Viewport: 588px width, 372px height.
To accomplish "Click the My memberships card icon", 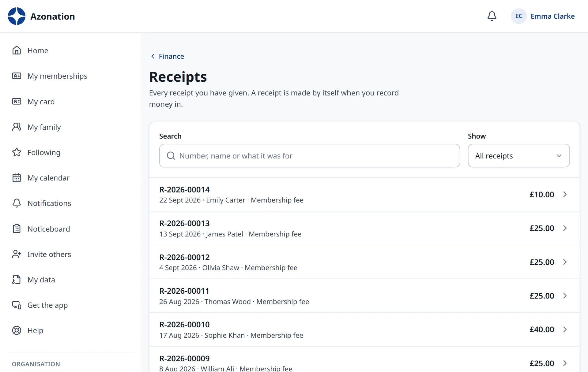I will (x=17, y=76).
